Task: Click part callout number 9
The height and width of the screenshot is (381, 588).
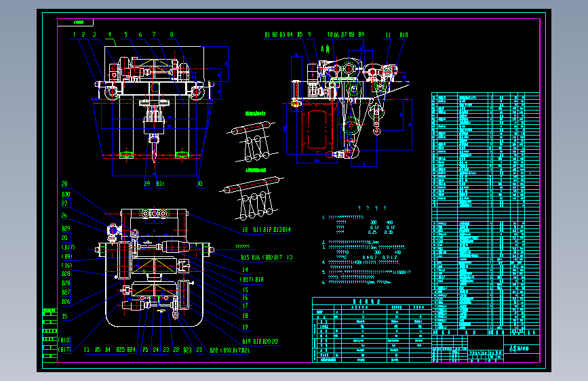Action: click(309, 35)
